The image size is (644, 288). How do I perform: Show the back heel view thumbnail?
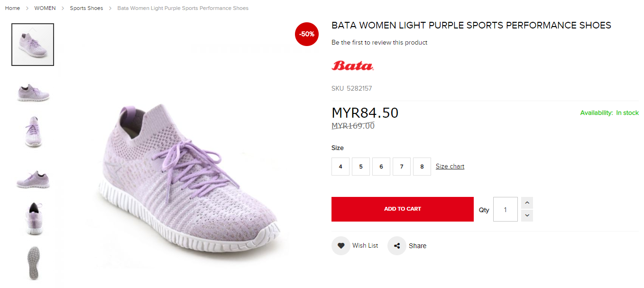(x=33, y=219)
